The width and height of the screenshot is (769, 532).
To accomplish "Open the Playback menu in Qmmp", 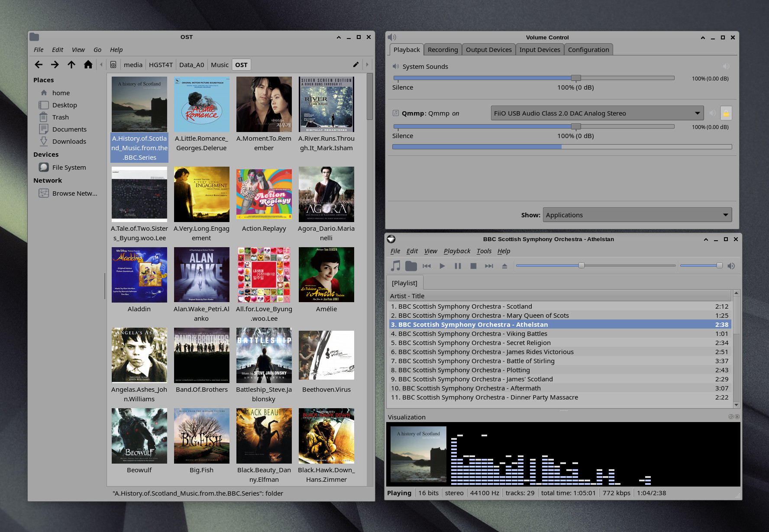I will [457, 251].
